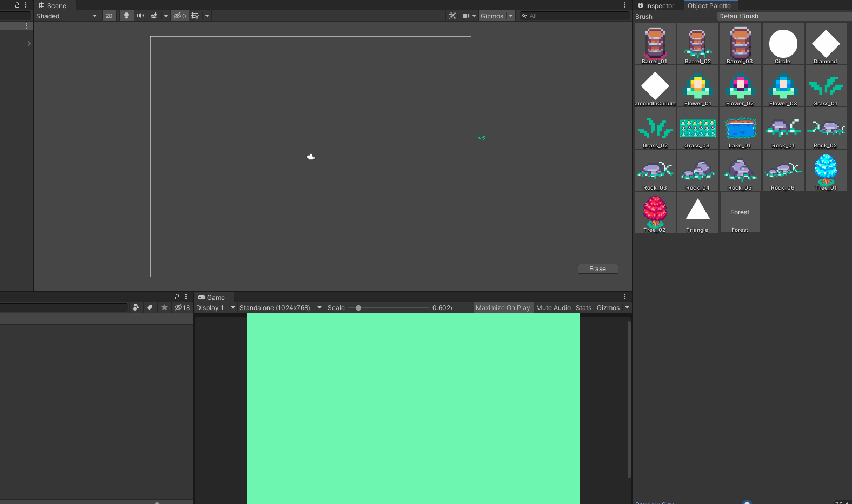Image resolution: width=852 pixels, height=504 pixels.
Task: Enable Mute Audio in Game view
Action: pos(553,308)
